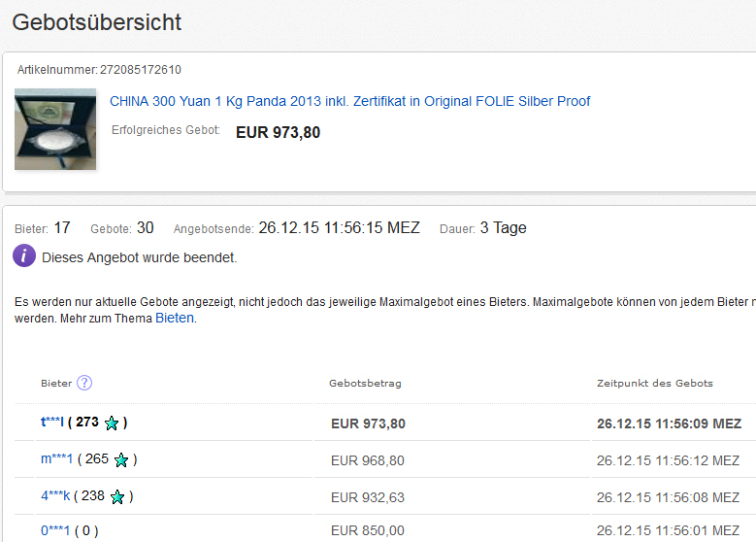The image size is (756, 542).
Task: Open the CHINA 300 Yuan Panda listing link
Action: click(349, 101)
